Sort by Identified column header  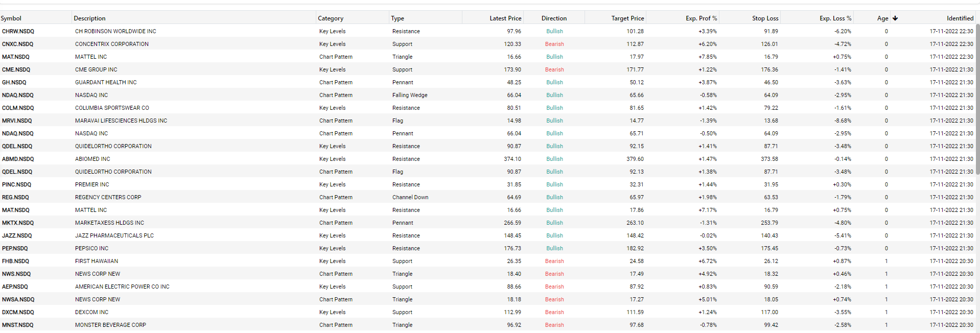click(x=960, y=18)
